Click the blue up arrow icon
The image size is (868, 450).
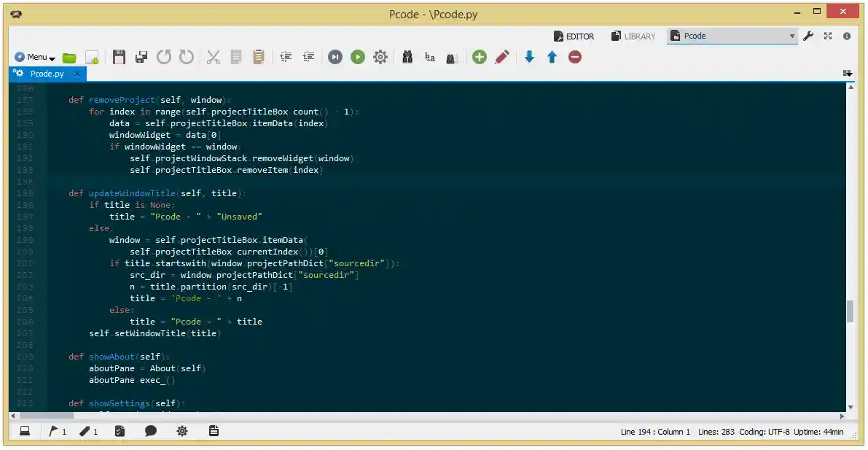pos(552,57)
